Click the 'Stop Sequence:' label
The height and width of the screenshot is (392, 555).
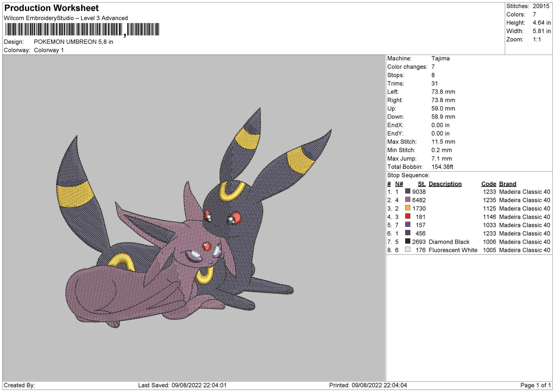click(408, 175)
